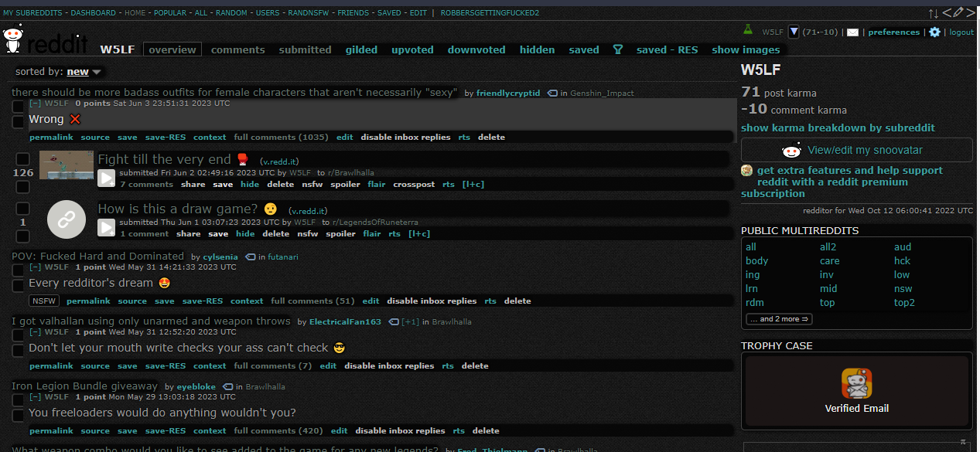This screenshot has height=452, width=980.
Task: Click the snoovatar icon in the sidebar button
Action: tap(791, 150)
